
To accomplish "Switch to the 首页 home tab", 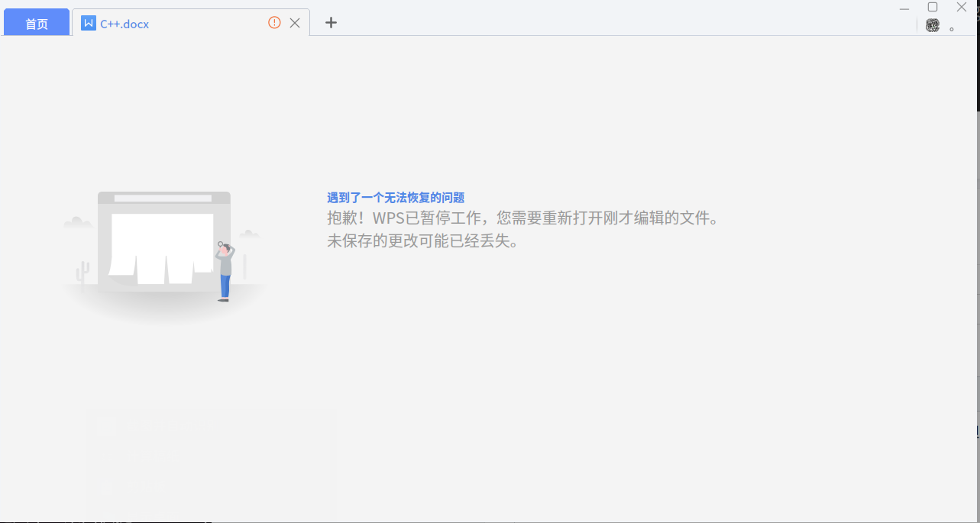I will click(37, 24).
